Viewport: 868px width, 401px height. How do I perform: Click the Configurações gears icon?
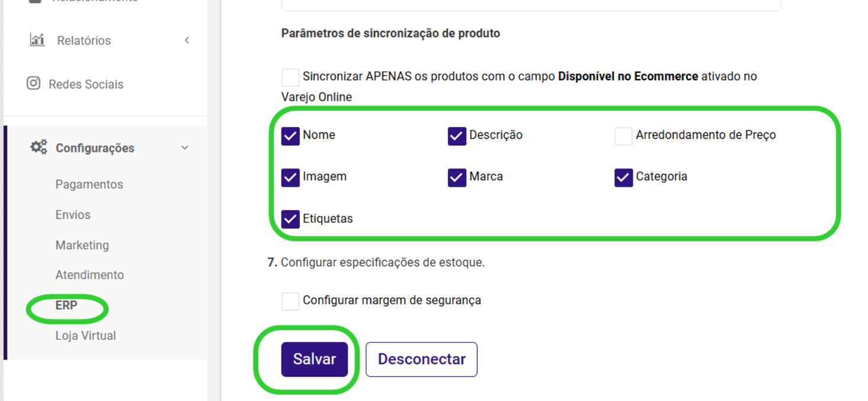coord(39,147)
